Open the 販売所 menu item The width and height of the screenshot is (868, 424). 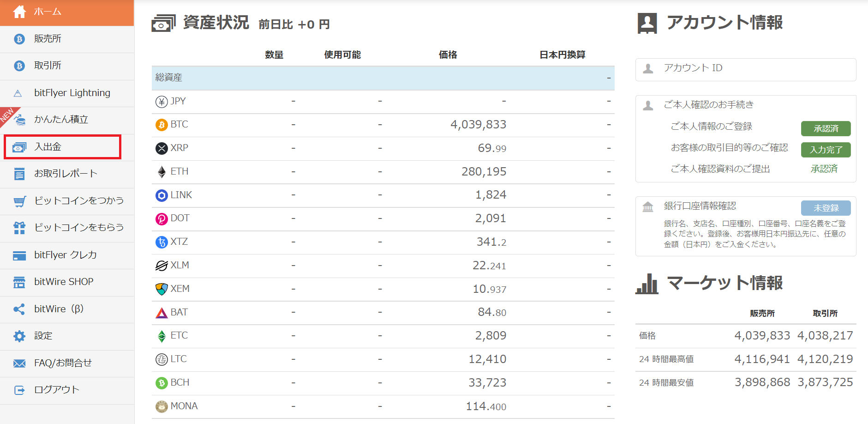pyautogui.click(x=67, y=39)
